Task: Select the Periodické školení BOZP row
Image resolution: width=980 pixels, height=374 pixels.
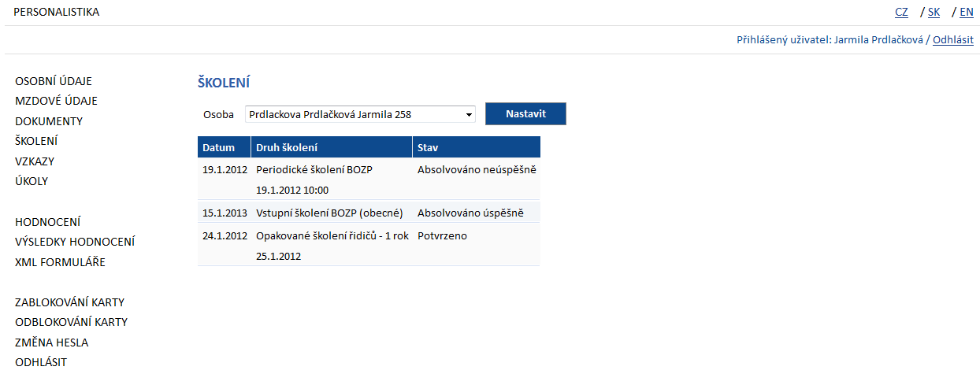Action: (369, 179)
